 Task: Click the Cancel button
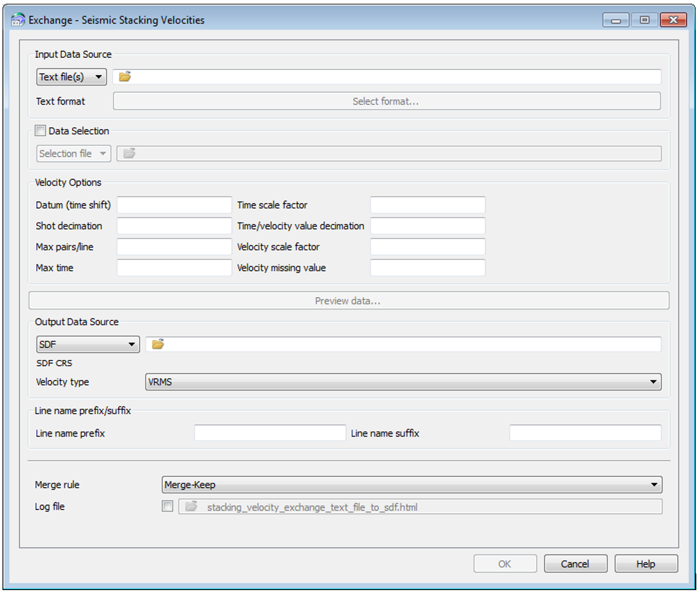(575, 564)
